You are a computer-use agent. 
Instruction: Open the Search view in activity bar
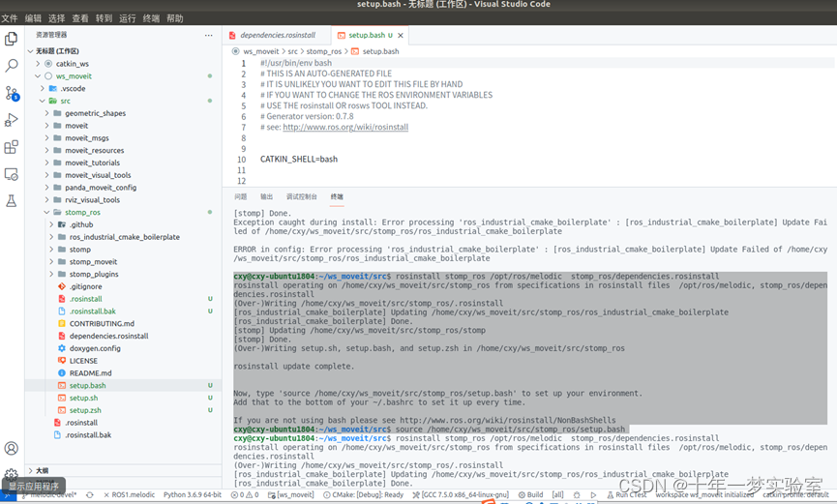point(12,66)
